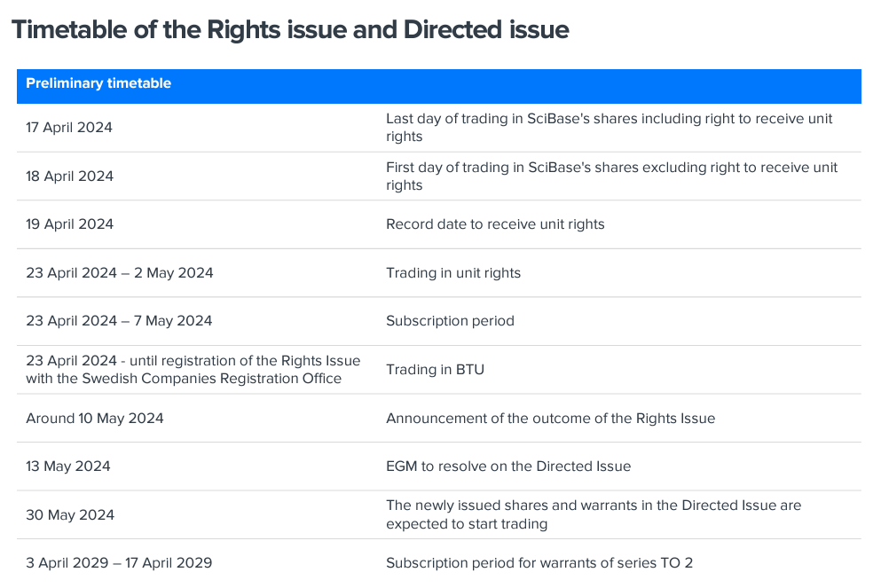Click the "Trading in unit rights" text

tap(453, 273)
